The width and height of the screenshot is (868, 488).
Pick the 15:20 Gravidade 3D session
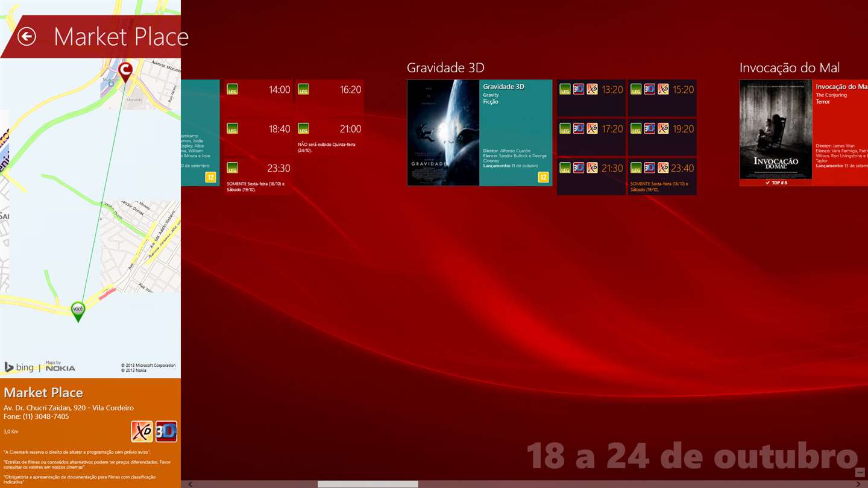(x=662, y=98)
